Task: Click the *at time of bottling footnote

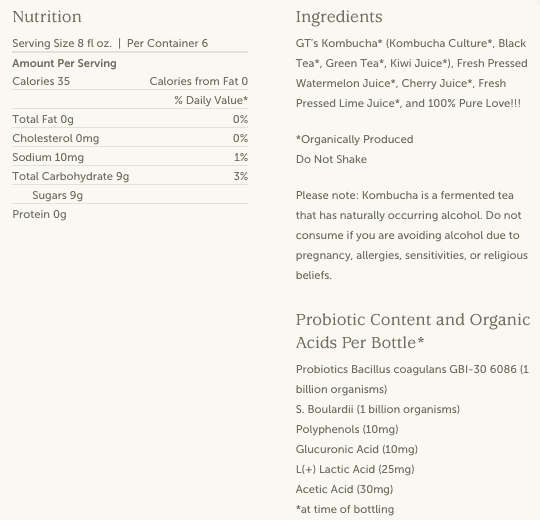Action: coord(345,509)
